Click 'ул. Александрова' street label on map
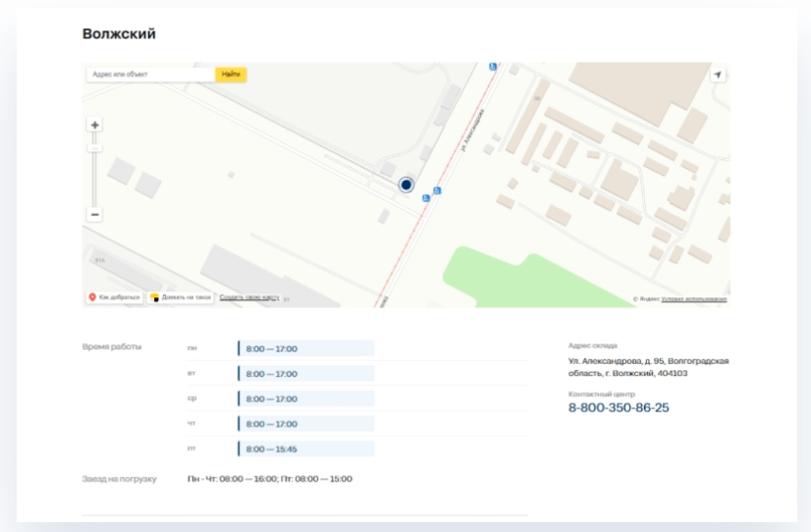This screenshot has width=811, height=532. click(x=473, y=129)
